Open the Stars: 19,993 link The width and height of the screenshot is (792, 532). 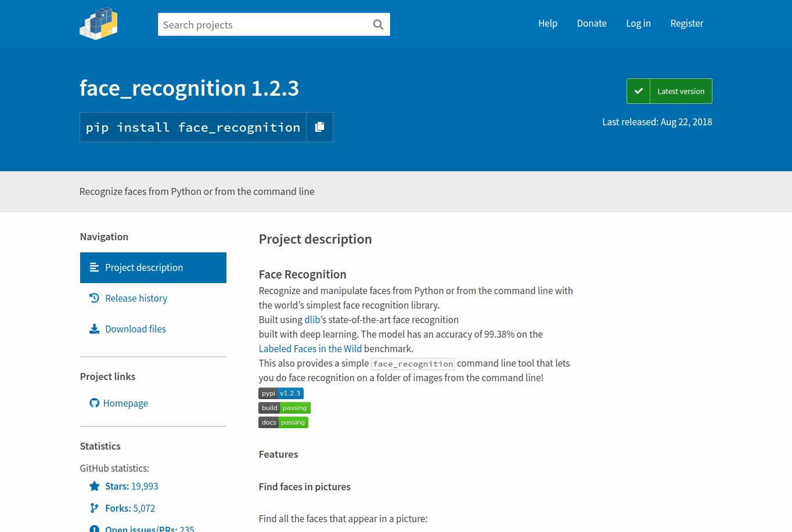click(x=132, y=486)
